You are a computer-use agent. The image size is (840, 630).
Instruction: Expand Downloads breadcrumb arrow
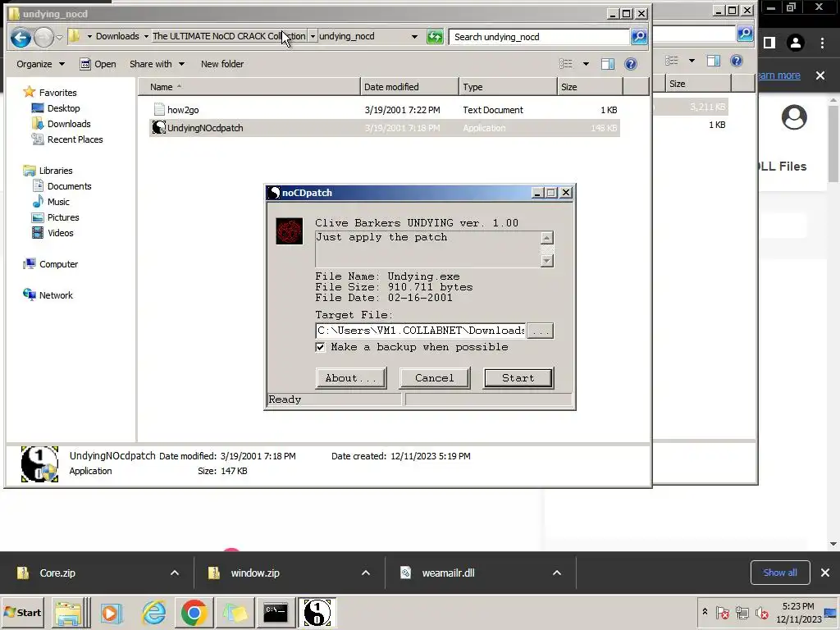146,36
